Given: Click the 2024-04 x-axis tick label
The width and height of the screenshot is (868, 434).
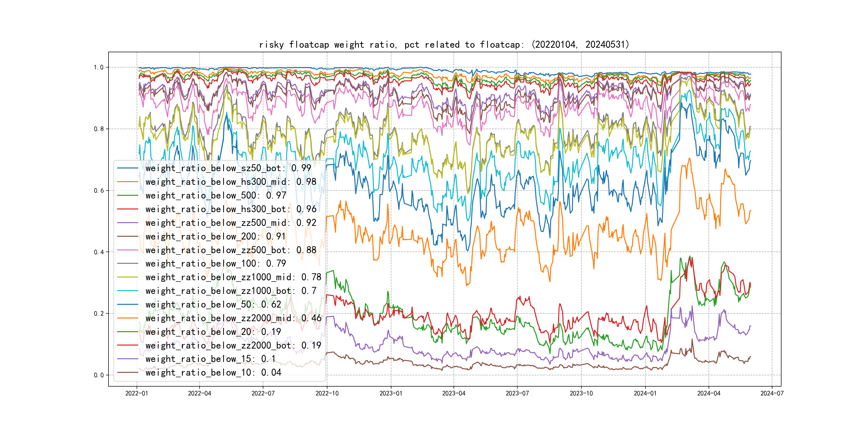Looking at the screenshot, I should [709, 393].
